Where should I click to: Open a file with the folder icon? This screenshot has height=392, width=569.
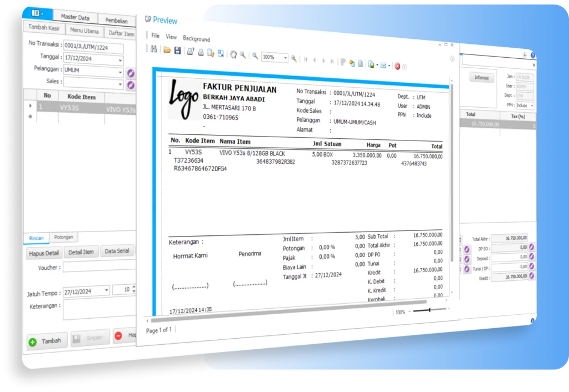point(167,49)
